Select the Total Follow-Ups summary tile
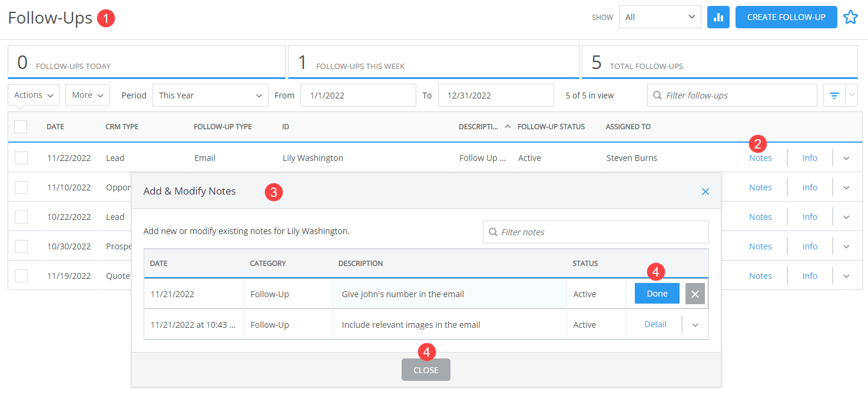Image resolution: width=868 pixels, height=395 pixels. (720, 62)
